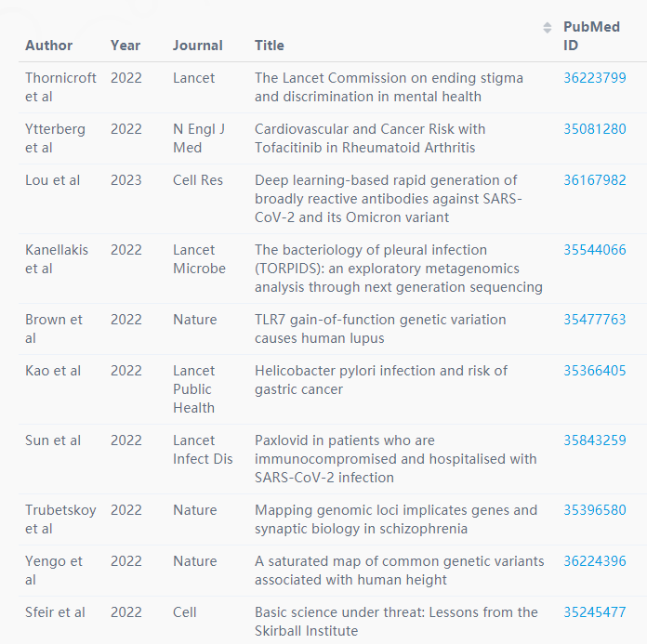Screen dimensions: 647x644
Task: Select the Thornicroft et al author cell
Action: coord(60,87)
